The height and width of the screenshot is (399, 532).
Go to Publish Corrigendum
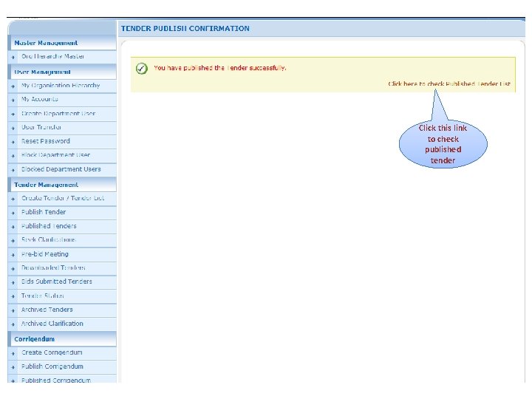52,366
